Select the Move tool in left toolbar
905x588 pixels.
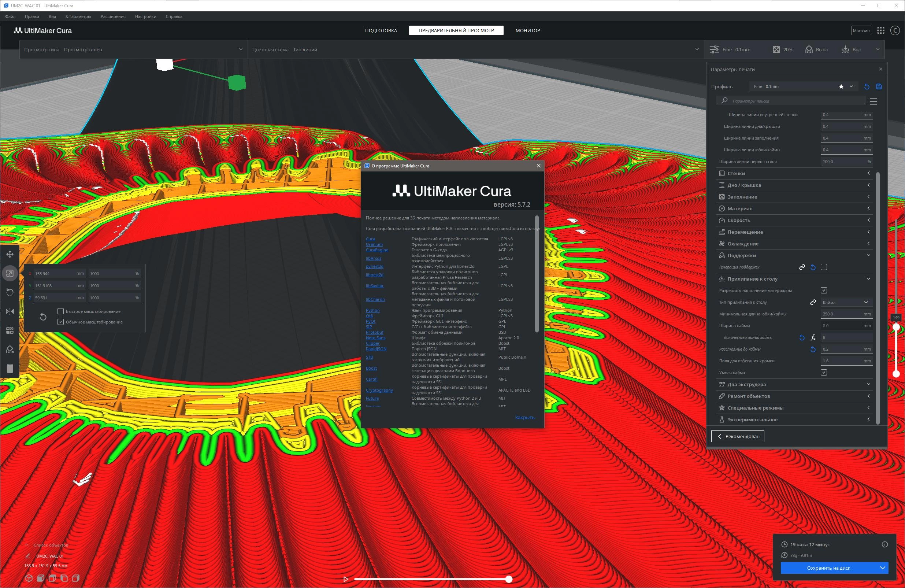pyautogui.click(x=10, y=254)
